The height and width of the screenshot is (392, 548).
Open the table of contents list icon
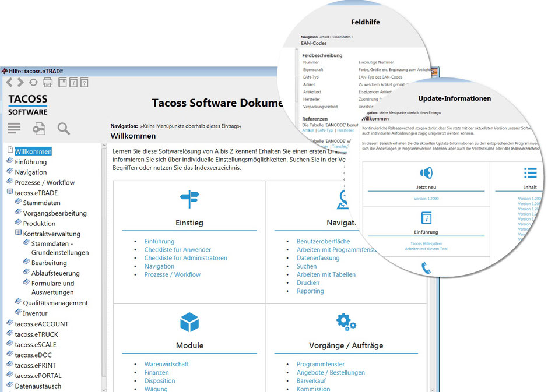tap(14, 129)
